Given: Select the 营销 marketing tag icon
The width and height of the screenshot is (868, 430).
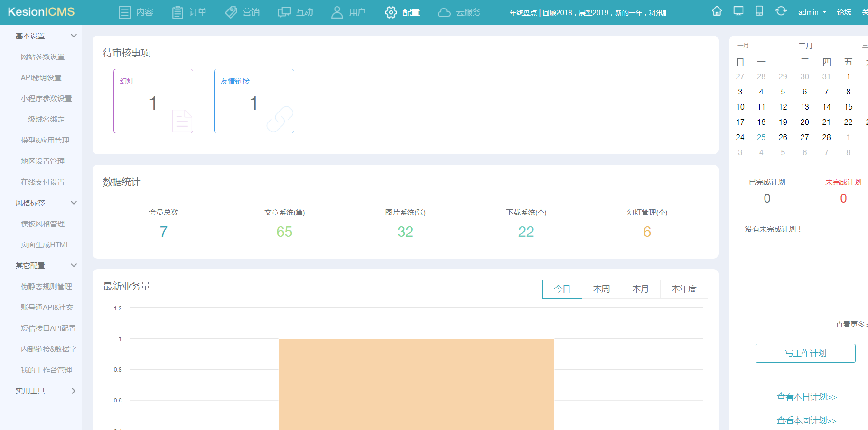Looking at the screenshot, I should point(231,12).
